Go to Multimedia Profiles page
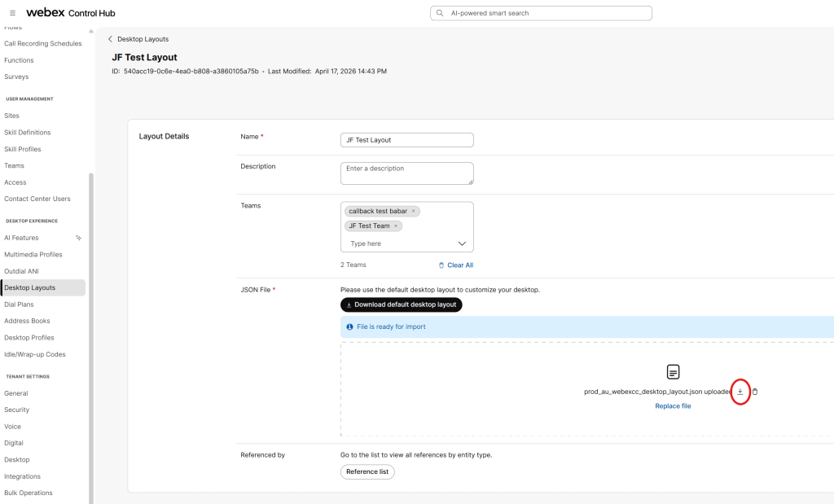This screenshot has width=834, height=504. pyautogui.click(x=33, y=255)
